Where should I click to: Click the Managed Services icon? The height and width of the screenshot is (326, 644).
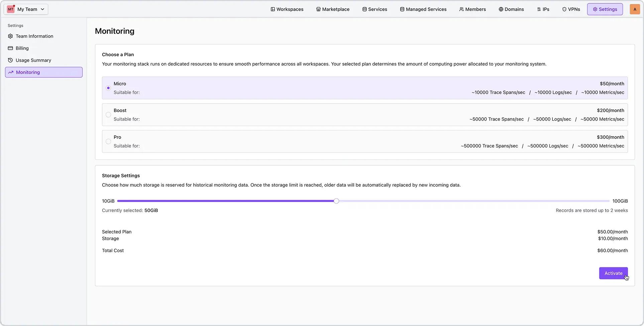click(x=402, y=9)
